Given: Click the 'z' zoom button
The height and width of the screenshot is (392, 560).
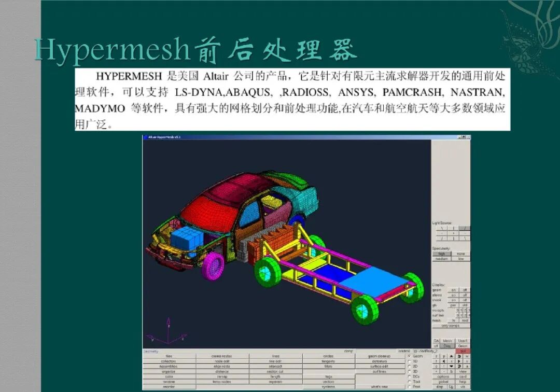Looking at the screenshot, I should tap(436, 356).
